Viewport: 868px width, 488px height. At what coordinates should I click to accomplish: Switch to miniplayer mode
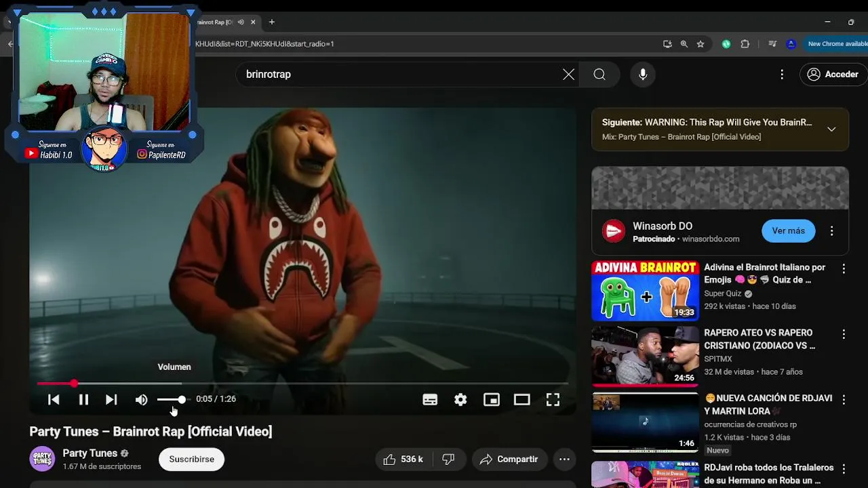pos(492,400)
